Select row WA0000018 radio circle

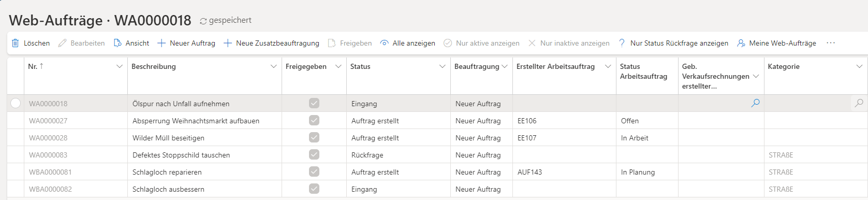[16, 103]
